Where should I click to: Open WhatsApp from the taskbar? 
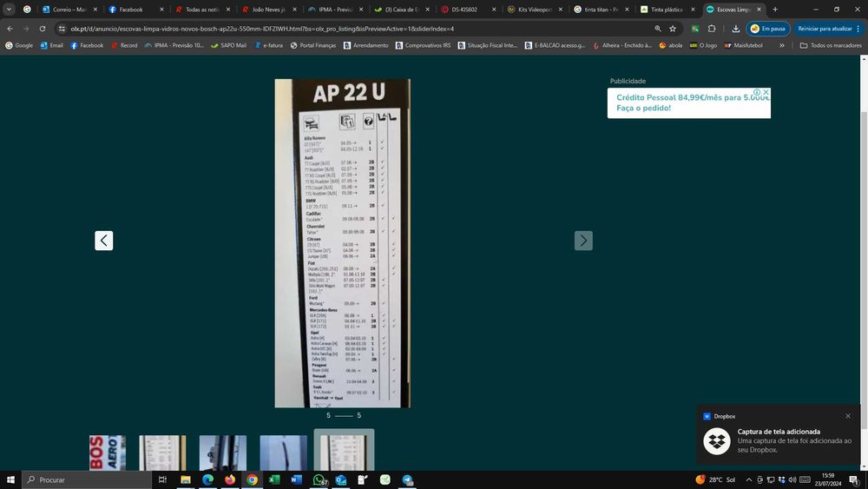[x=319, y=479]
